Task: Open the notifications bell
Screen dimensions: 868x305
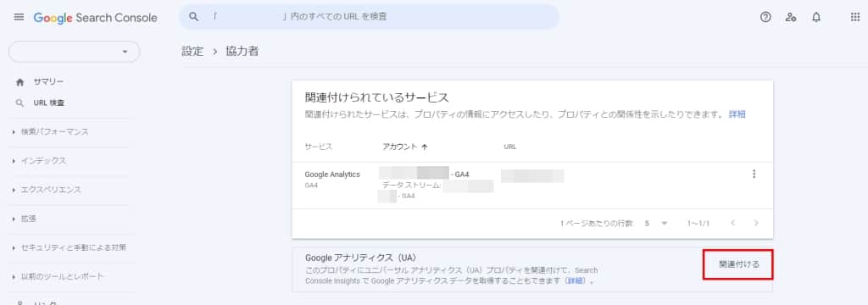Action: coord(816,17)
